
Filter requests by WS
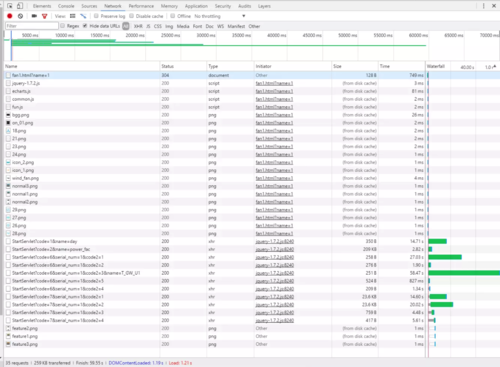click(221, 26)
